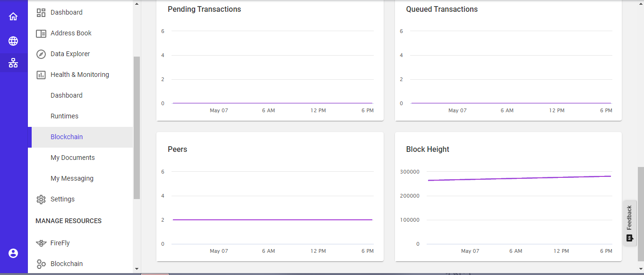The height and width of the screenshot is (275, 644).
Task: Click the Settings gear icon
Action: (41, 200)
